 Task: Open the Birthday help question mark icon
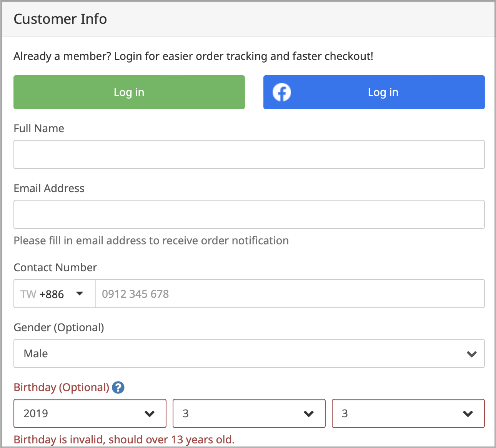point(118,388)
